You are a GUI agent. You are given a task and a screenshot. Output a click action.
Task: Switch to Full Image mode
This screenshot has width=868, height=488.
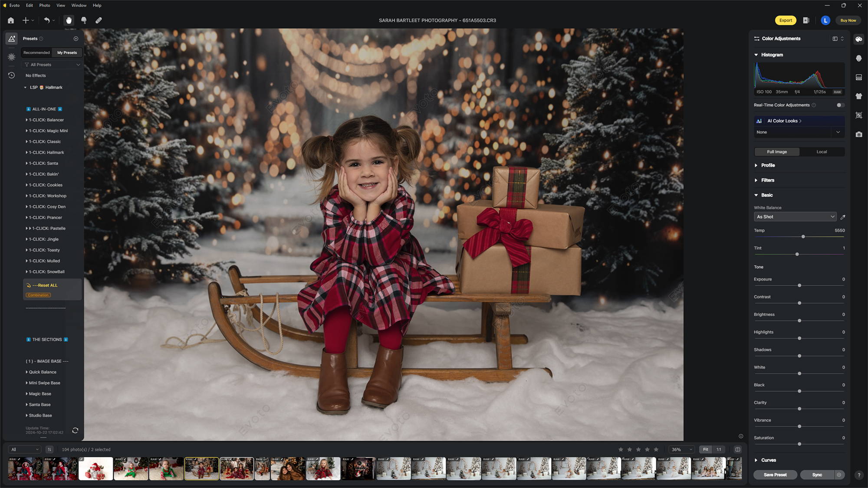[776, 152]
